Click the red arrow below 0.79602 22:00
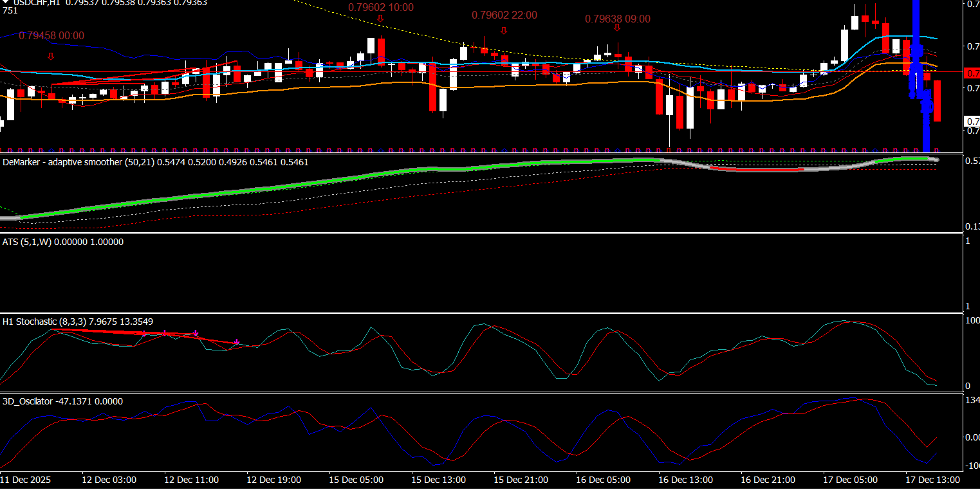Image resolution: width=980 pixels, height=490 pixels. point(504,30)
